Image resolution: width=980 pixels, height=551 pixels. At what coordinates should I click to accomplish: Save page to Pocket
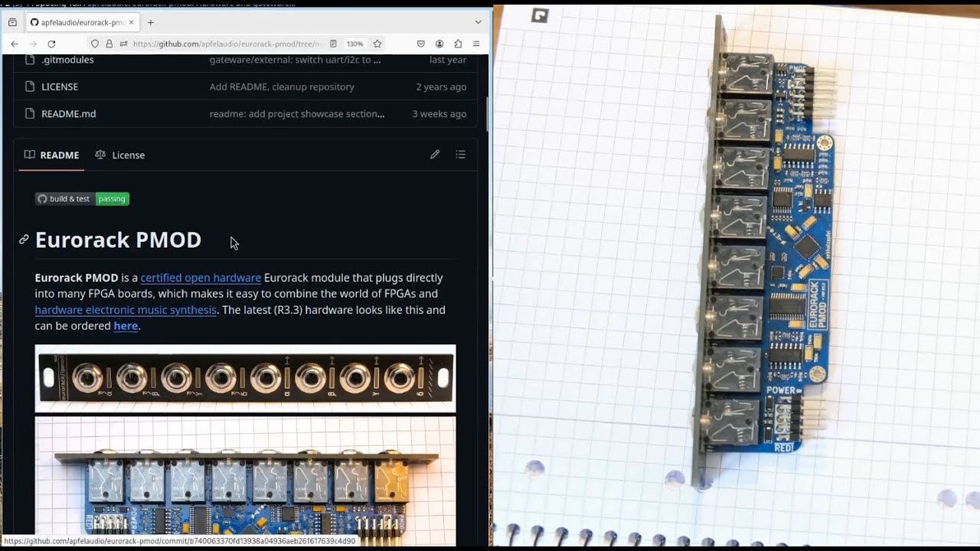[x=421, y=44]
